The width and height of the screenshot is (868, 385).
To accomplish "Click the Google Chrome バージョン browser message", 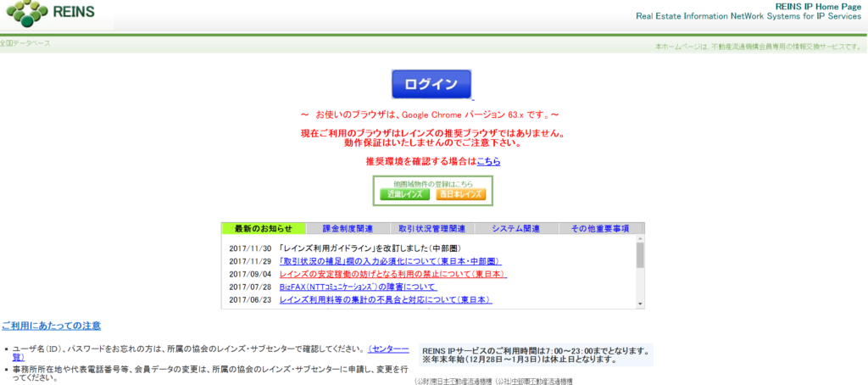I will (429, 115).
